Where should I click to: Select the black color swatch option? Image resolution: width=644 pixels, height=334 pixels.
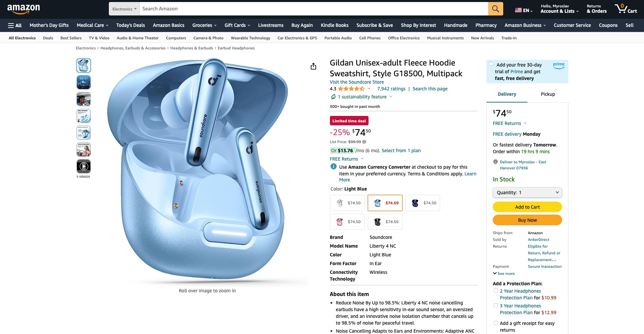coord(385,222)
